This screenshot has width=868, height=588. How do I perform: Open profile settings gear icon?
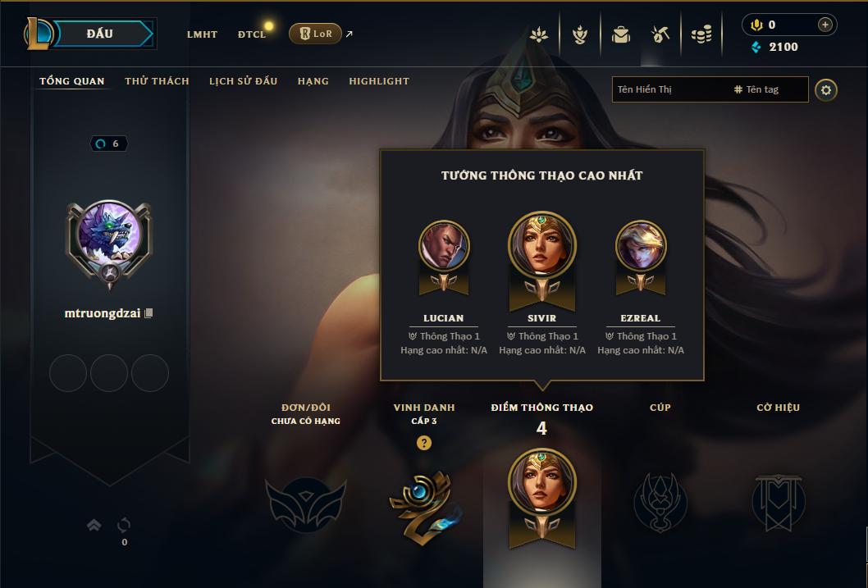[x=826, y=89]
